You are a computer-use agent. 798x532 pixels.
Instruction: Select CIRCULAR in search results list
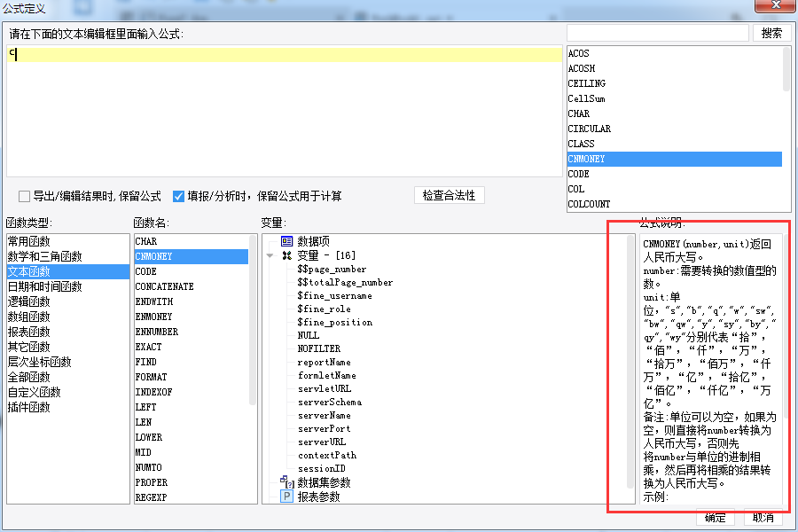tap(675, 129)
